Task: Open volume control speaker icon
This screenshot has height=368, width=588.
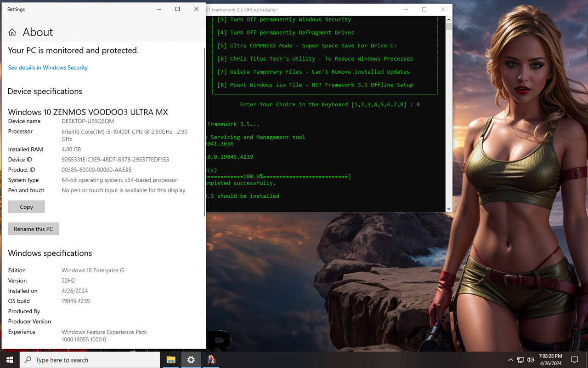Action: (531, 360)
